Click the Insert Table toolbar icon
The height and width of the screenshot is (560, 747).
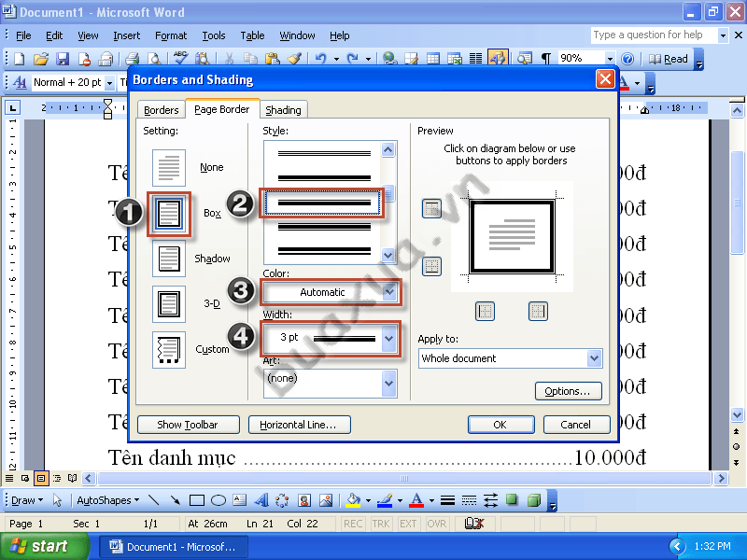coord(433,59)
